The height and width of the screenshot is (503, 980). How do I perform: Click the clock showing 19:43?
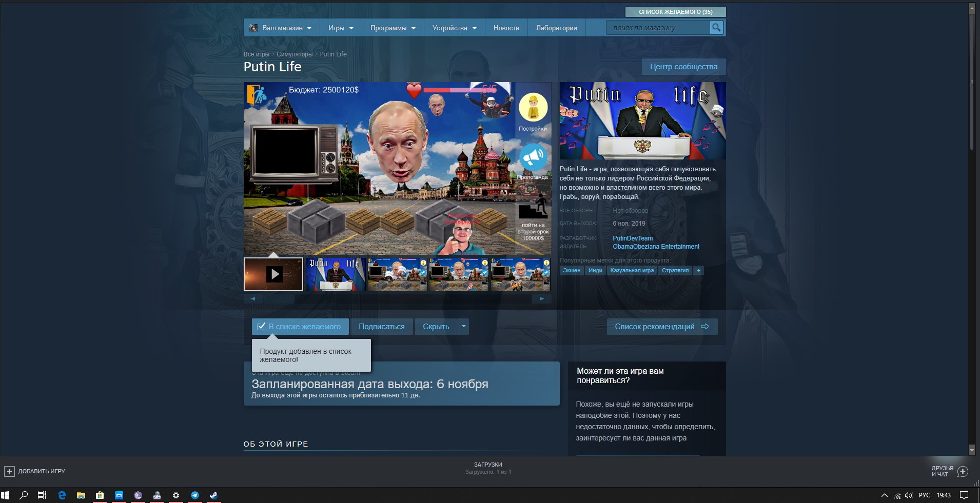click(944, 495)
